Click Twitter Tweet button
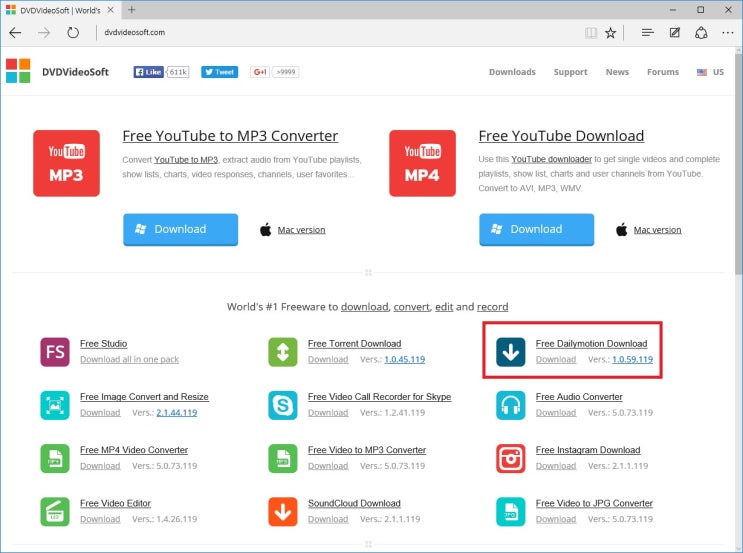743x553 pixels. pyautogui.click(x=219, y=72)
